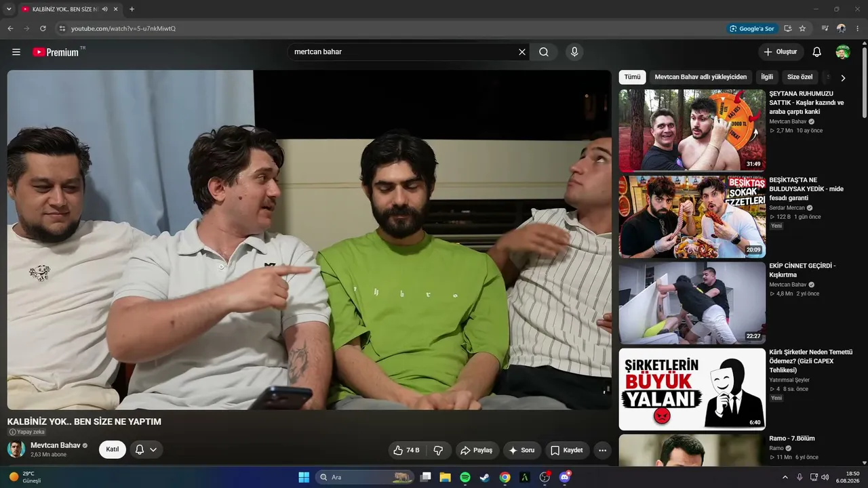Open Task View on the taskbar
868x488 pixels.
(x=425, y=477)
